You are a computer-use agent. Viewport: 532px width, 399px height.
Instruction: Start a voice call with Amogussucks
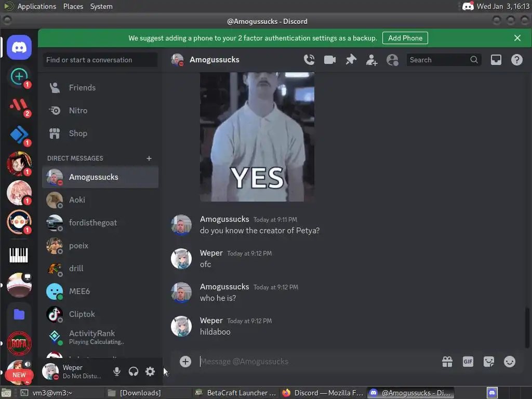tap(309, 60)
